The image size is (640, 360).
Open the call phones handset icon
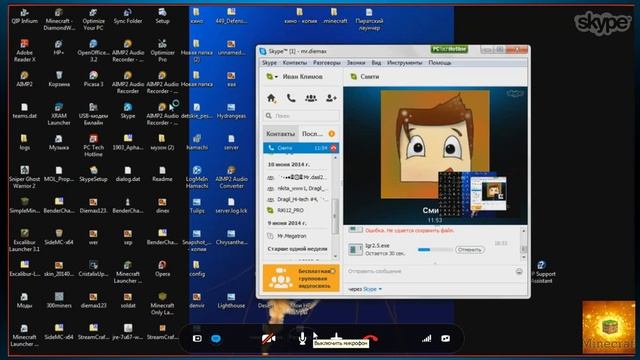291,98
